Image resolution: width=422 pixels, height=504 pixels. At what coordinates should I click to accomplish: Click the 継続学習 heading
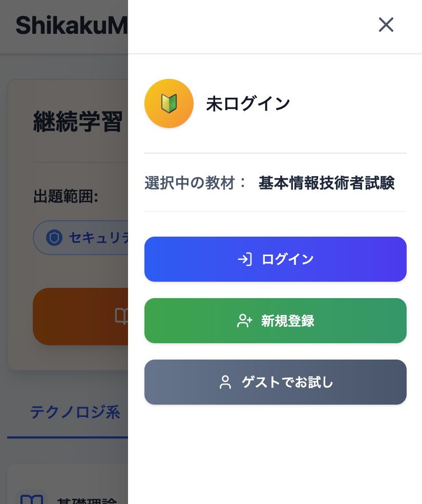[x=78, y=122]
